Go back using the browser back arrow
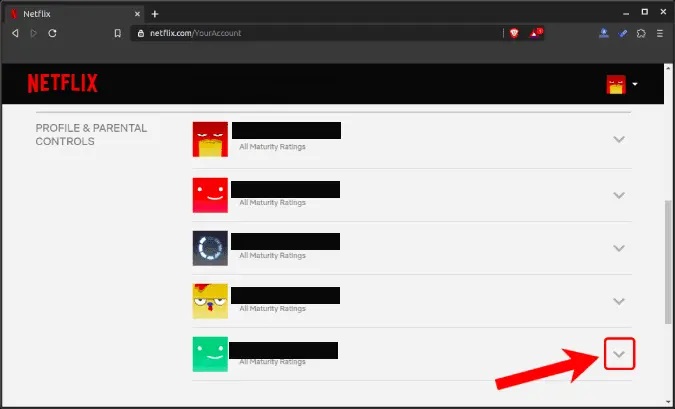 click(x=15, y=33)
